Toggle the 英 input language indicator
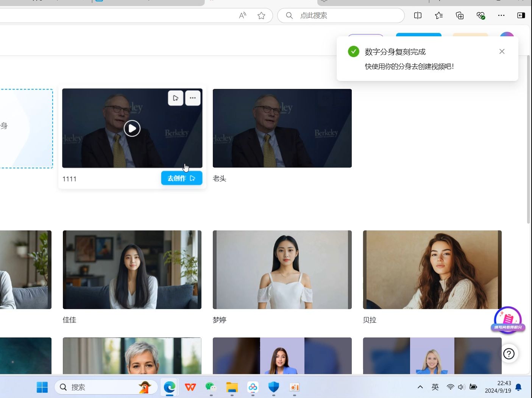This screenshot has width=532, height=398. click(435, 387)
